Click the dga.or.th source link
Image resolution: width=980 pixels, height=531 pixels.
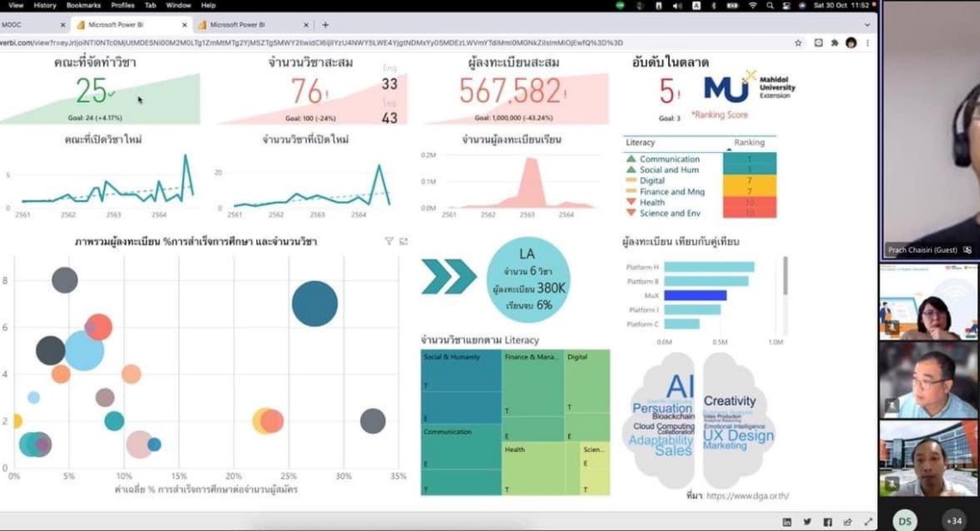coord(747,496)
